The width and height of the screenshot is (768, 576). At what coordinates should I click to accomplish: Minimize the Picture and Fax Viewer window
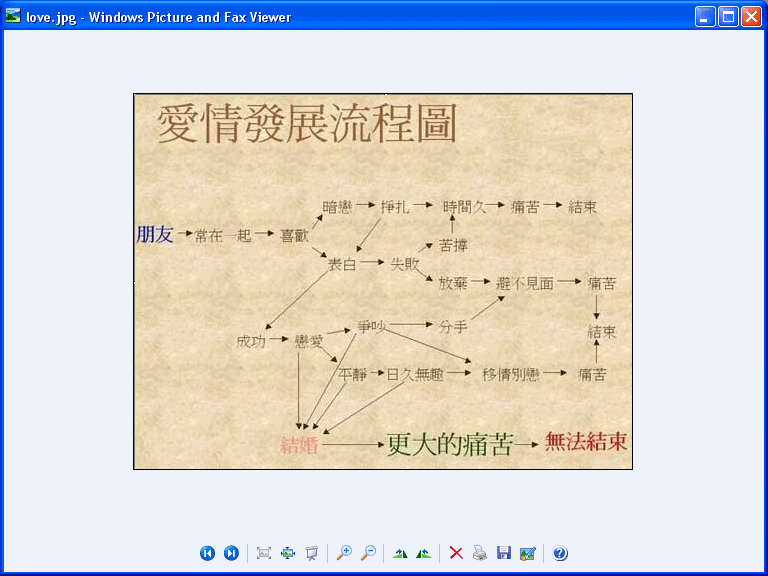point(705,17)
